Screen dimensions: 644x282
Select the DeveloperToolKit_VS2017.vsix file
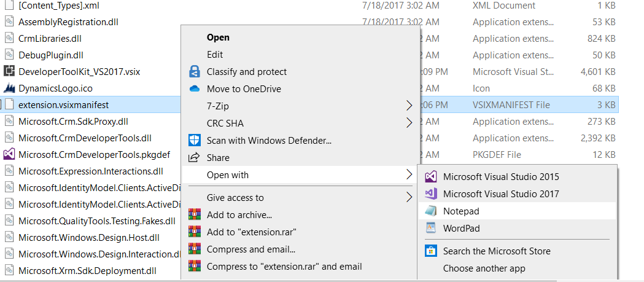pyautogui.click(x=79, y=71)
